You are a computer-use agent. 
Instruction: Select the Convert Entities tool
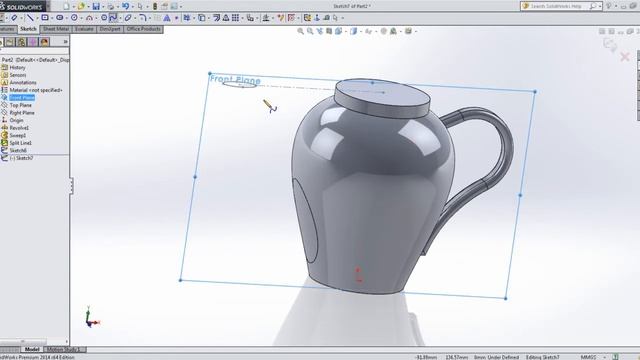coord(202,18)
